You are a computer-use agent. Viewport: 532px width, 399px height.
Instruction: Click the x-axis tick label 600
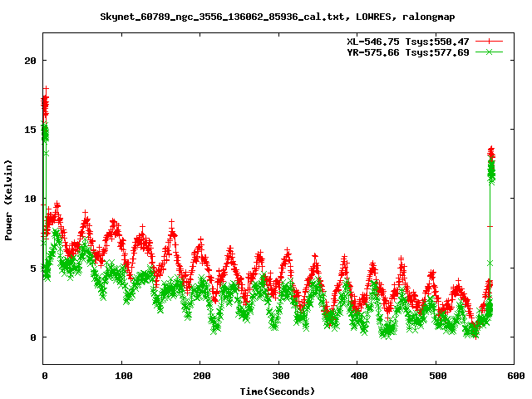click(515, 376)
